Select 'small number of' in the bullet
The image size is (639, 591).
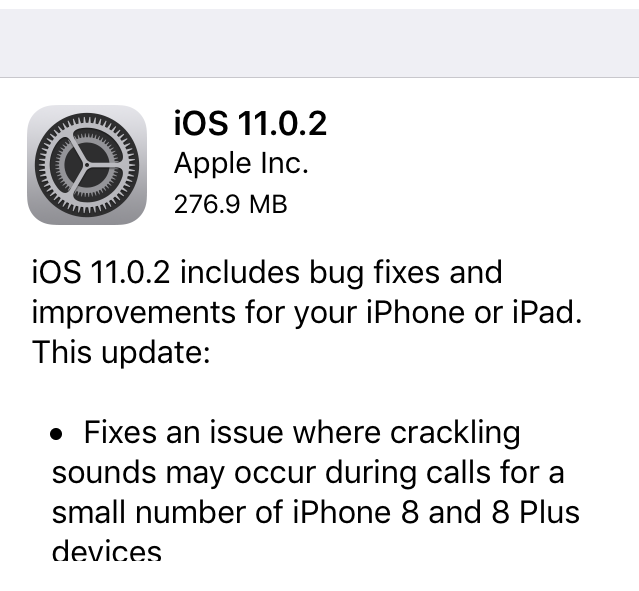pos(167,512)
